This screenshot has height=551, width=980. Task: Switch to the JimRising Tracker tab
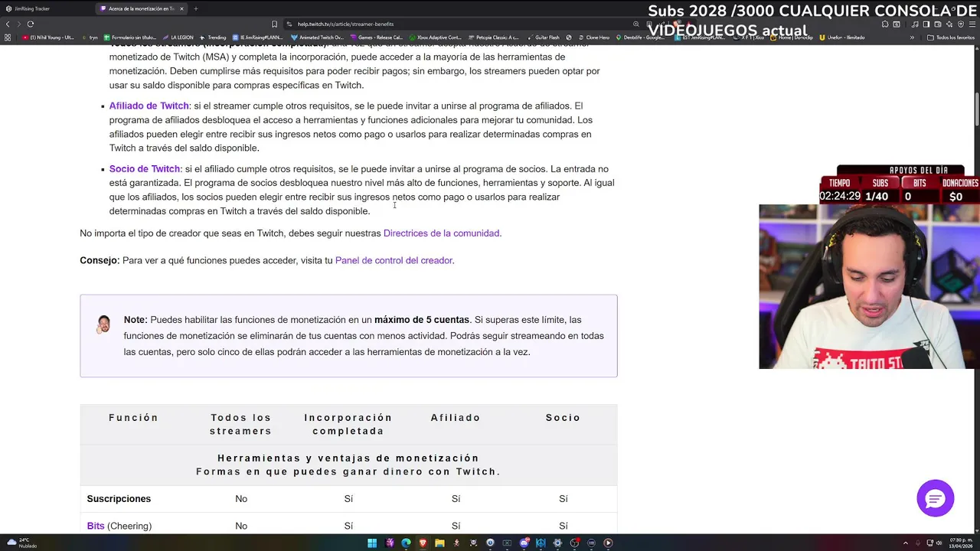click(x=46, y=8)
